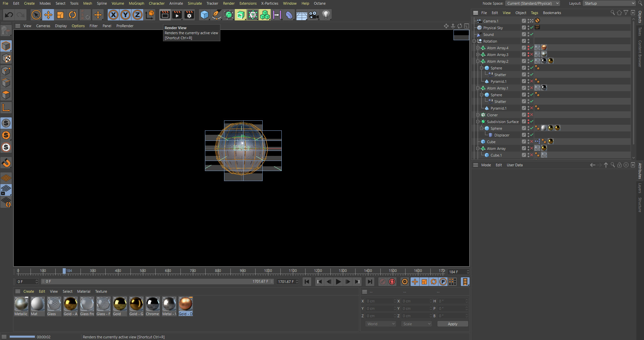The width and height of the screenshot is (644, 340).
Task: Click the Enable Snap magnet icon
Action: (6, 163)
